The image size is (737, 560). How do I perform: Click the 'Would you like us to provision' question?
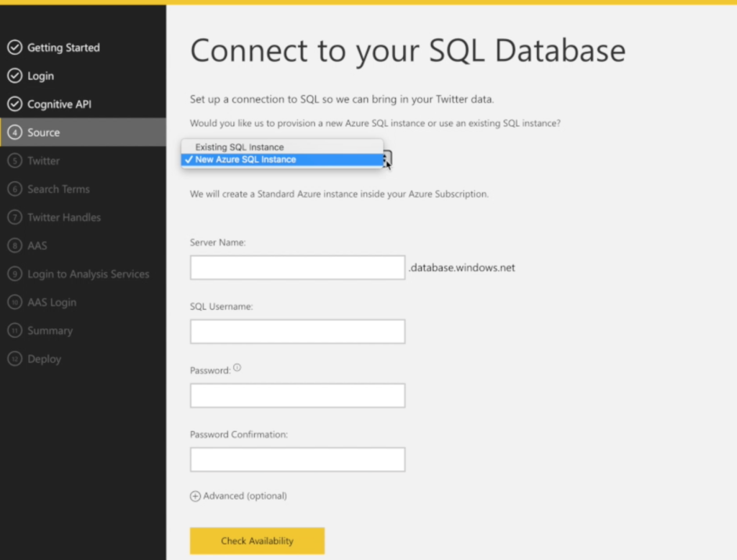pyautogui.click(x=375, y=123)
